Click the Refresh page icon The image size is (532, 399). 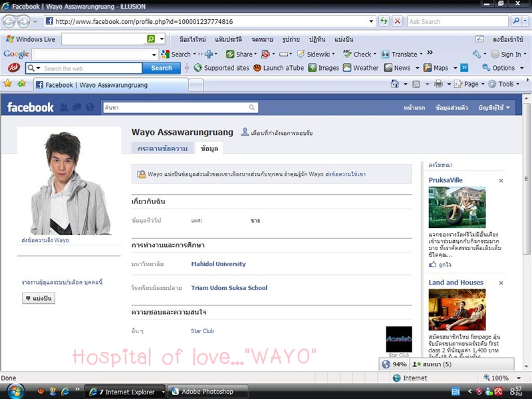pos(384,21)
